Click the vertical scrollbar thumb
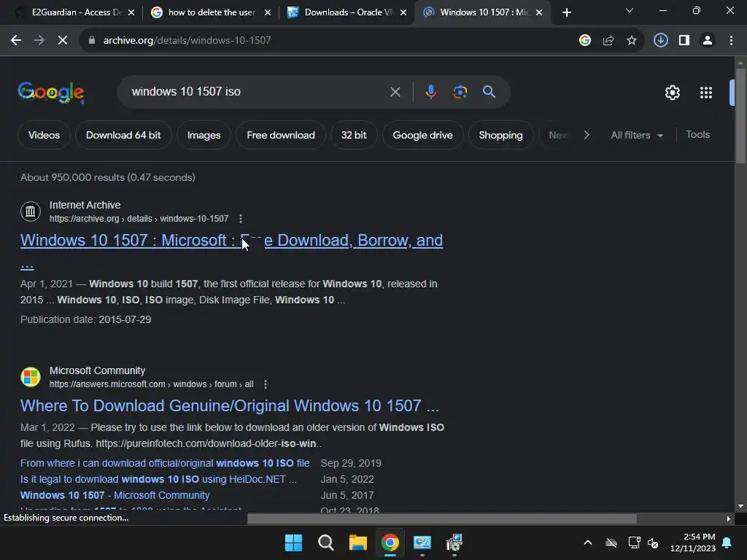Viewport: 747px width, 560px height. [740, 116]
